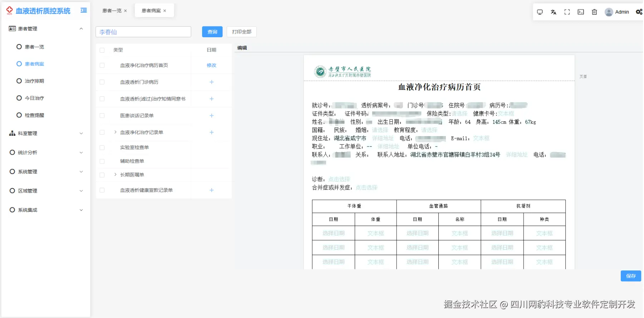The image size is (644, 318).
Task: Check the 实验室检查单 checkbox
Action: coord(102,148)
